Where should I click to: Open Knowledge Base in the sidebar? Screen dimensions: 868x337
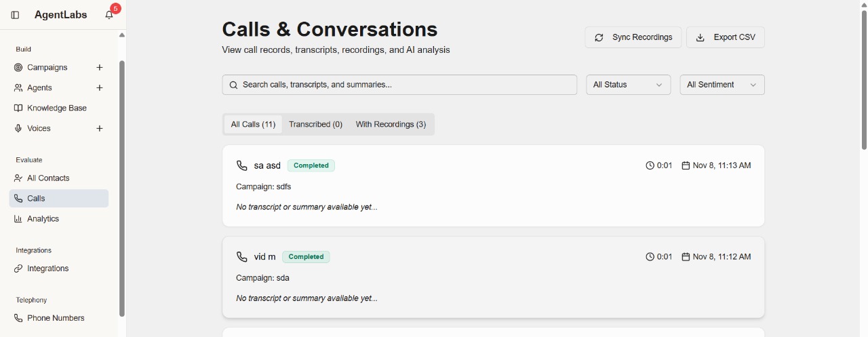[x=57, y=108]
